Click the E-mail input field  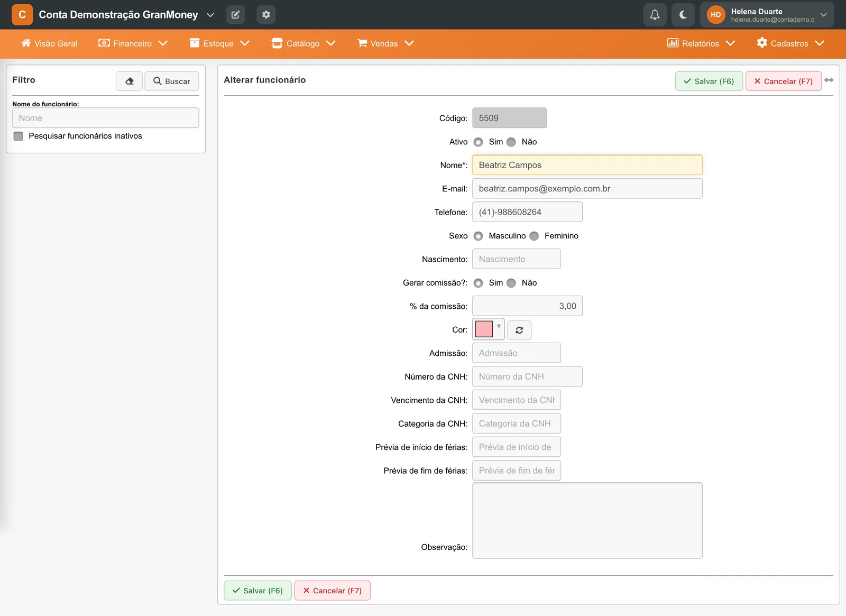tap(587, 188)
